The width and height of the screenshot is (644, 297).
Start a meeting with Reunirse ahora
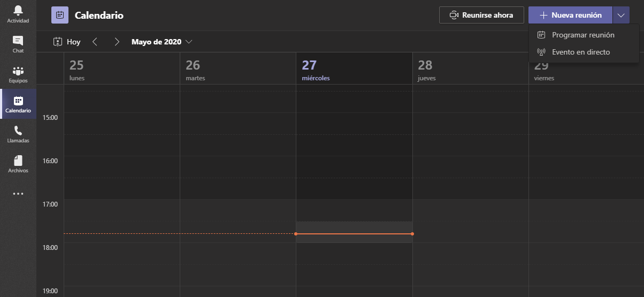[x=481, y=15]
